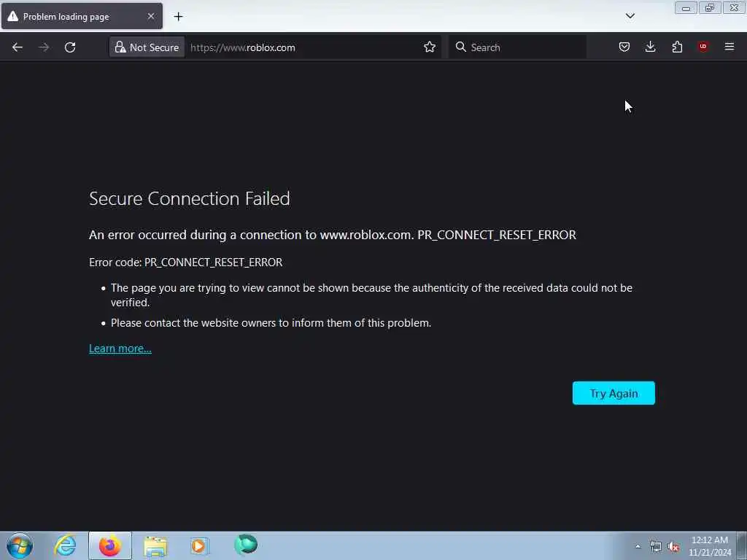
Task: Open the green round taskbar app
Action: 246,544
